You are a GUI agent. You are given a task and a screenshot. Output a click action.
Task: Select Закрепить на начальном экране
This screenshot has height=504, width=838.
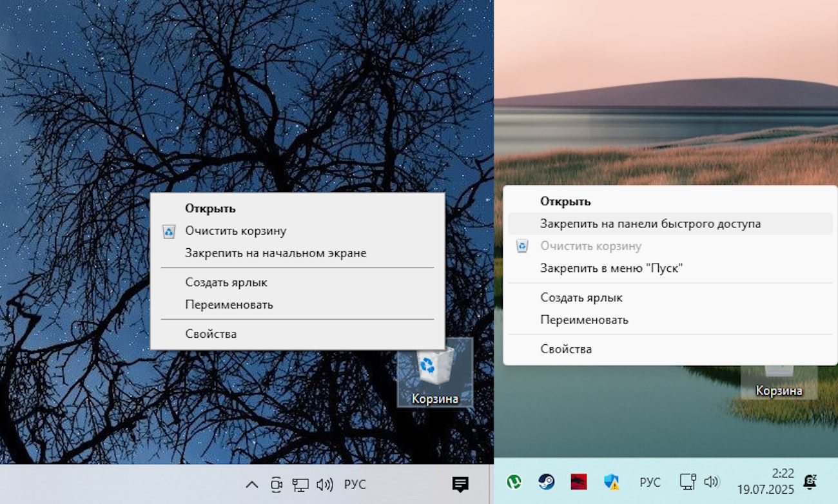298,253
